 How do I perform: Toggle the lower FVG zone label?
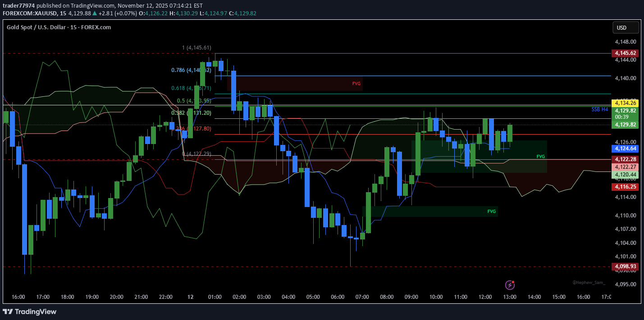[491, 211]
